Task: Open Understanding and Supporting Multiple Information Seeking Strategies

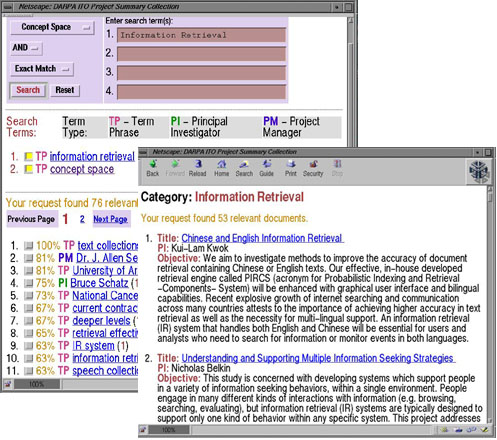Action: [x=318, y=358]
